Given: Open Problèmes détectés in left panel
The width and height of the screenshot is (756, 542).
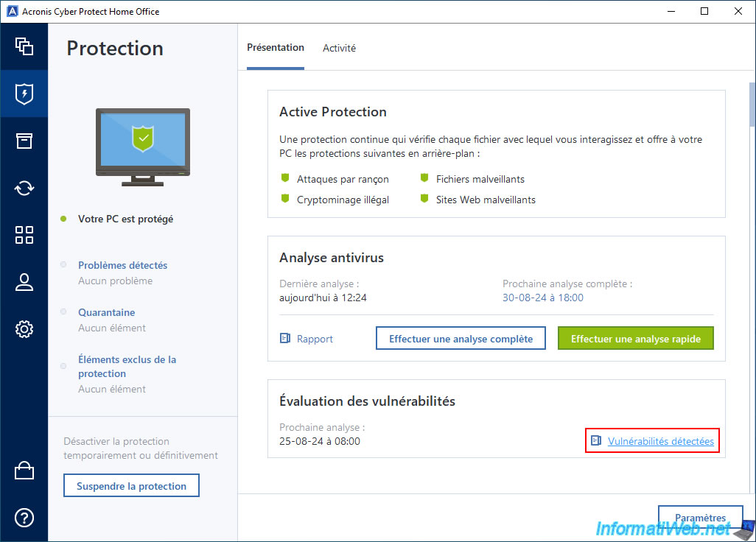Looking at the screenshot, I should coord(122,265).
